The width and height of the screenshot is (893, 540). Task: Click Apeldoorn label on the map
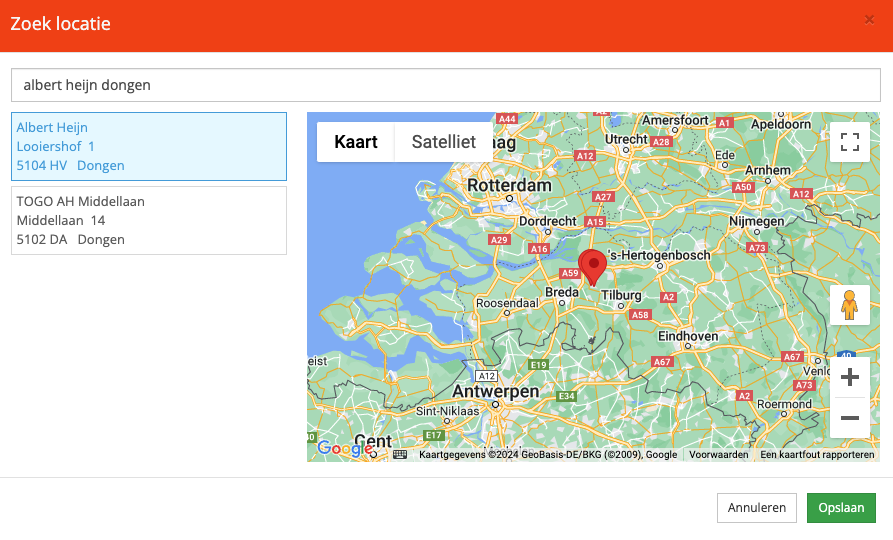781,124
